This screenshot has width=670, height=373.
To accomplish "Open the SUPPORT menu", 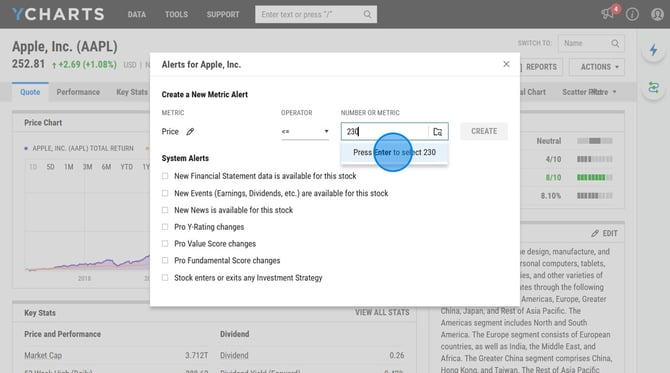I will point(223,14).
